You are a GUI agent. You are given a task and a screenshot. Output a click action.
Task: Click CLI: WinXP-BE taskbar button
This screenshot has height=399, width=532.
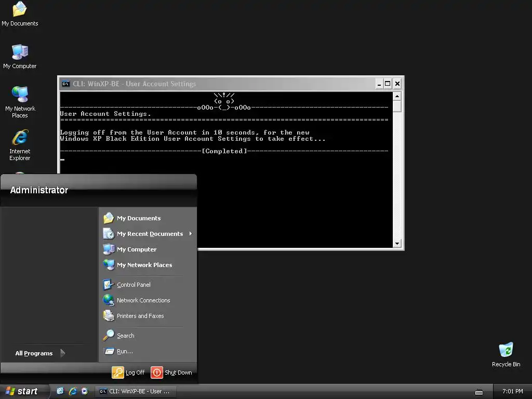pos(135,391)
